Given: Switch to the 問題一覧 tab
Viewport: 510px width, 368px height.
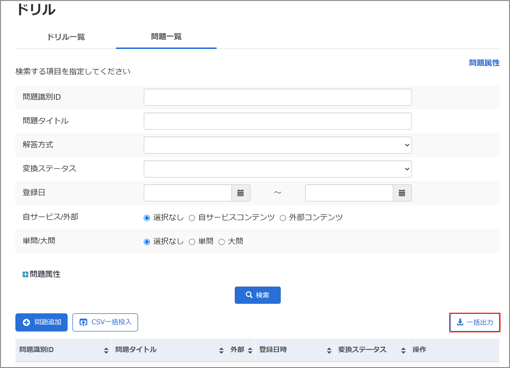Looking at the screenshot, I should tap(166, 37).
